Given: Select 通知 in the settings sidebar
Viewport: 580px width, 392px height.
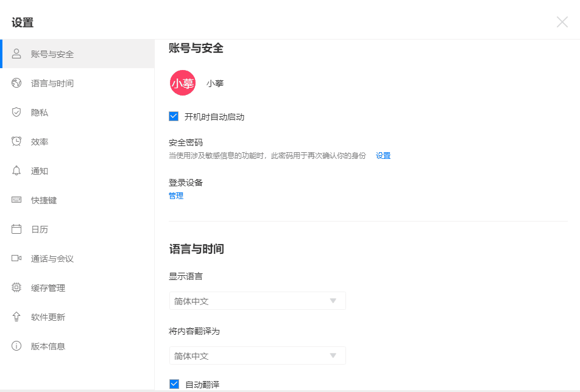Looking at the screenshot, I should click(x=40, y=170).
